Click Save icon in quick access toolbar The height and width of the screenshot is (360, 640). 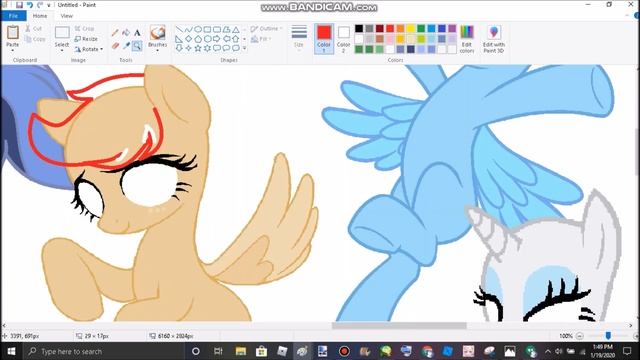coord(19,5)
